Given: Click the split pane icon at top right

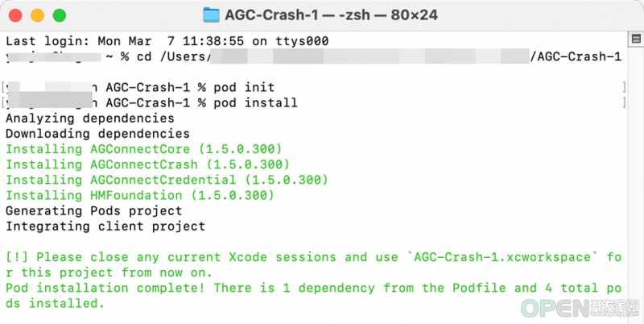Looking at the screenshot, I should click(636, 39).
